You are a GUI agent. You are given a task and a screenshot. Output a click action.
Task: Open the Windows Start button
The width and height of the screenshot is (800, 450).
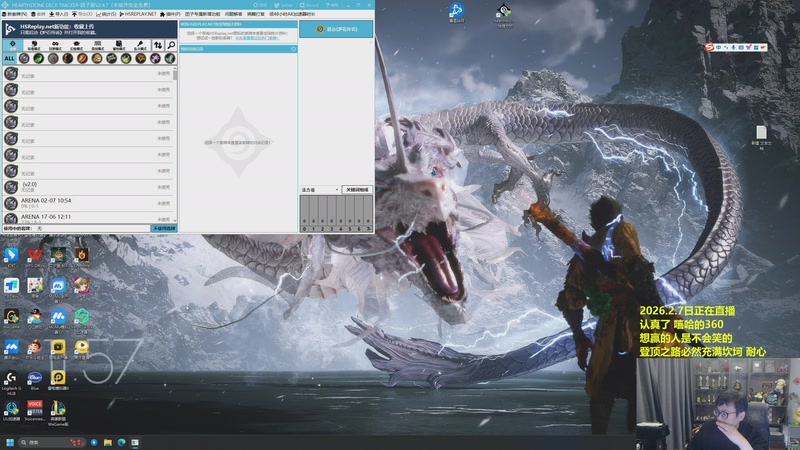[10, 442]
